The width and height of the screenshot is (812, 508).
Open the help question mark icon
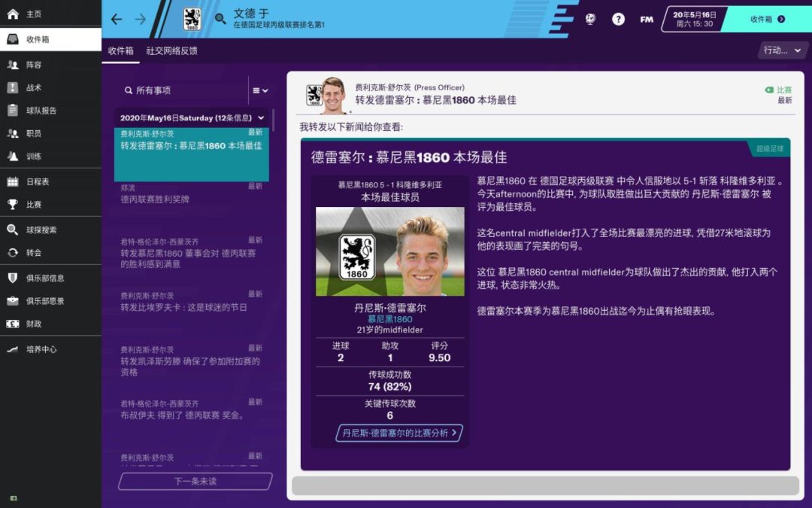click(618, 19)
